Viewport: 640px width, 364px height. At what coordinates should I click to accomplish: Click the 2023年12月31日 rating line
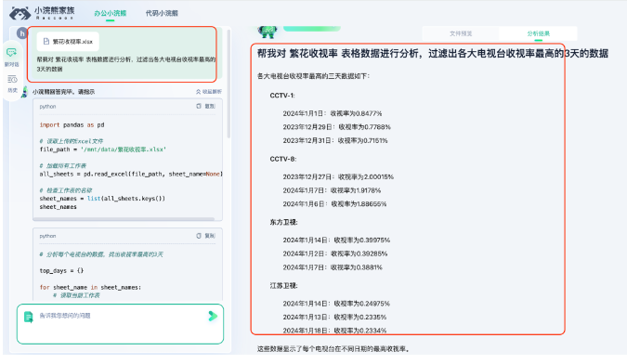[335, 140]
